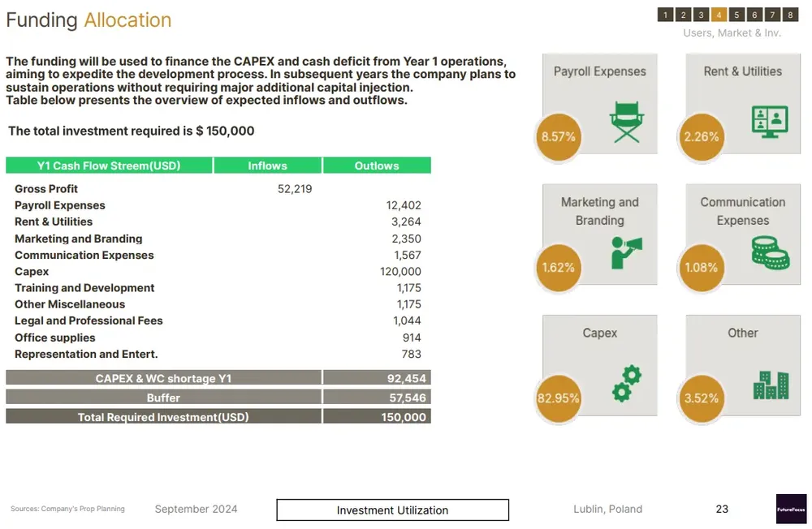Open section 6 from the page navigator
812x529 pixels.
point(754,15)
